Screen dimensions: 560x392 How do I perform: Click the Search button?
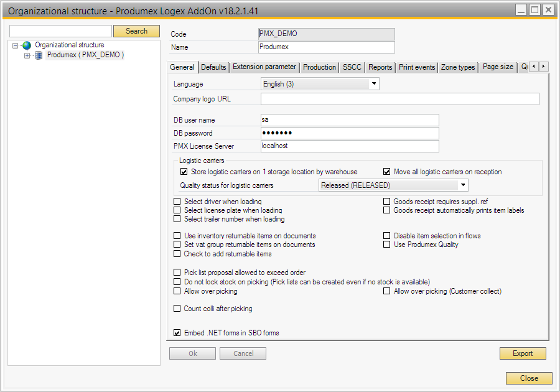136,31
